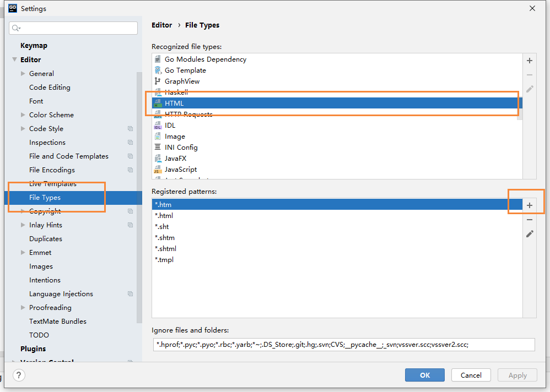Expand the General settings node
Screen dimensions: 550x392
[23, 74]
